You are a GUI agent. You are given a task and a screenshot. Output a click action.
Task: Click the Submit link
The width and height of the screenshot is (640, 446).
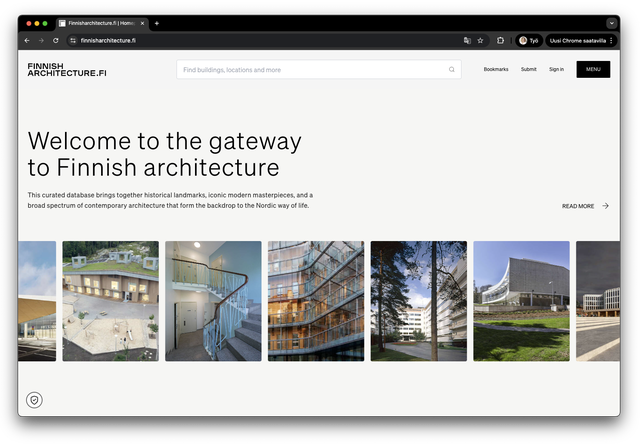[x=528, y=70]
